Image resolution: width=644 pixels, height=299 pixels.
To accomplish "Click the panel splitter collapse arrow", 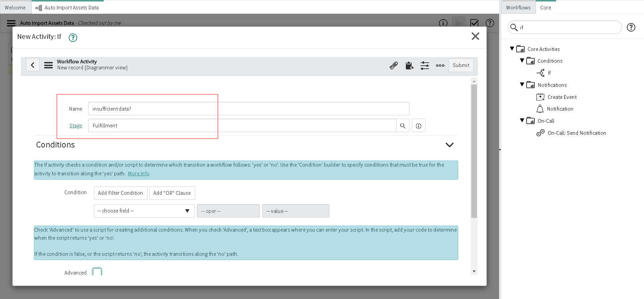I will [x=500, y=149].
